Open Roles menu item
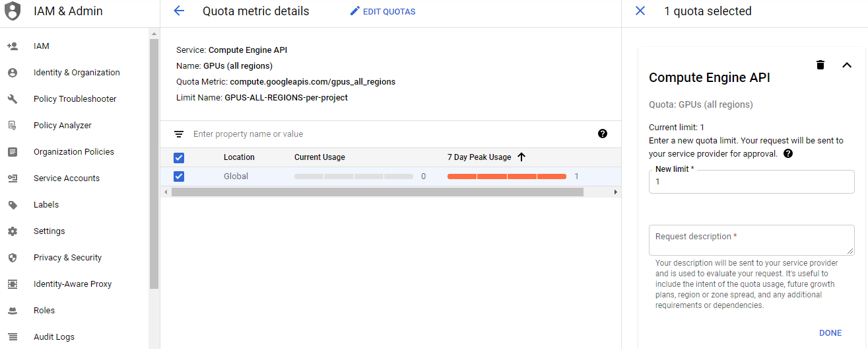The image size is (868, 349). coord(44,311)
